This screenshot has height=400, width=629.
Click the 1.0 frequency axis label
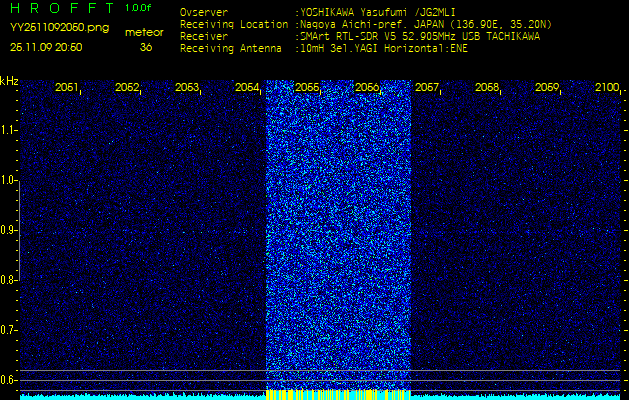tap(7, 180)
